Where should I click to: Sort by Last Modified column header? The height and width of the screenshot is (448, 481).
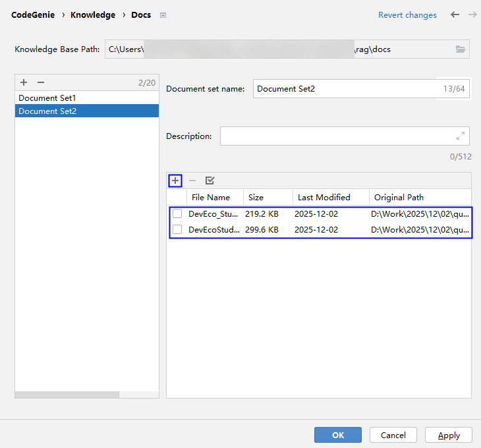(324, 197)
